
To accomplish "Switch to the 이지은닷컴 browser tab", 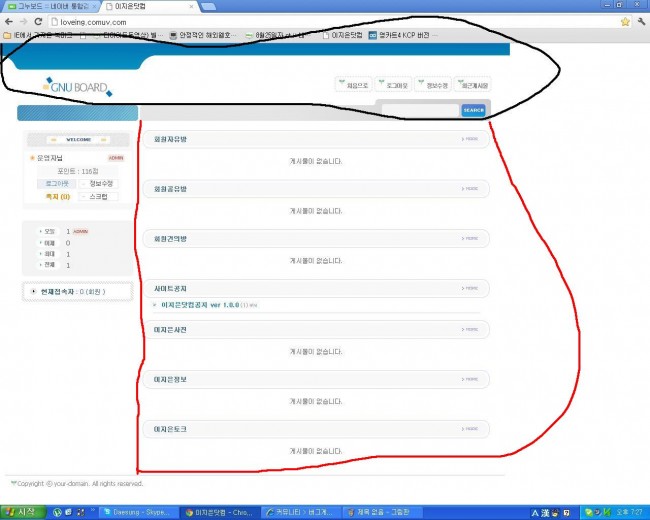I will click(x=141, y=6).
